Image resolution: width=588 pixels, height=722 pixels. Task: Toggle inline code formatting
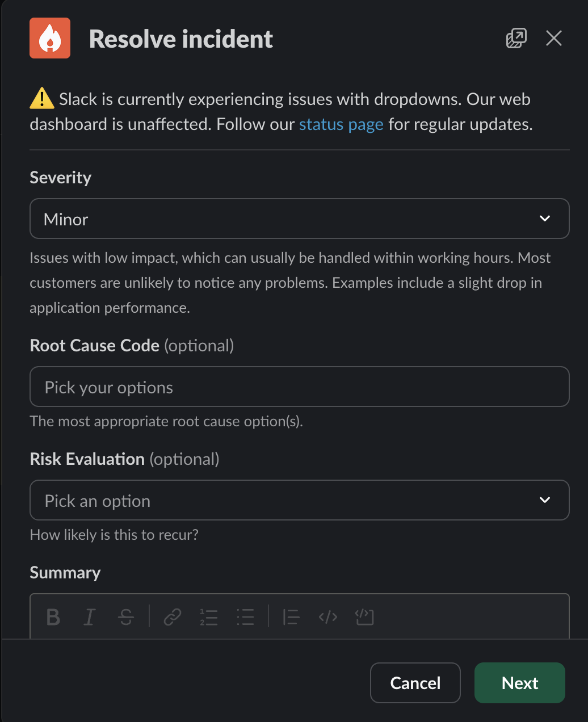[328, 616]
